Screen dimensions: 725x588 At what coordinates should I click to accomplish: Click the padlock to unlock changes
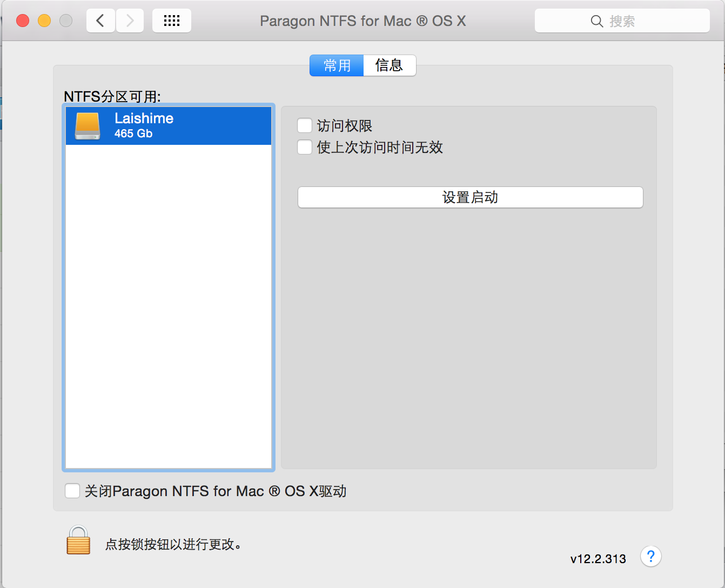click(78, 540)
